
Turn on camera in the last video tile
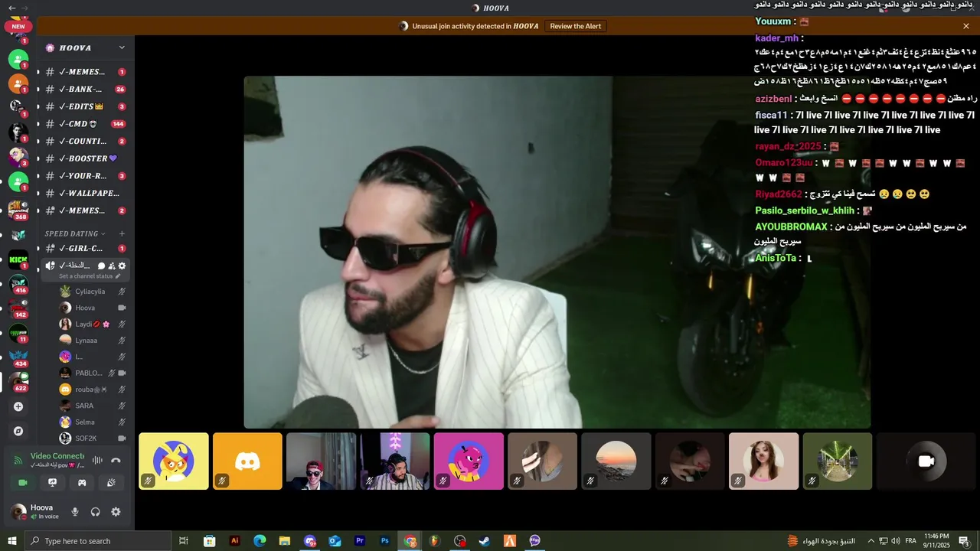[x=926, y=461]
